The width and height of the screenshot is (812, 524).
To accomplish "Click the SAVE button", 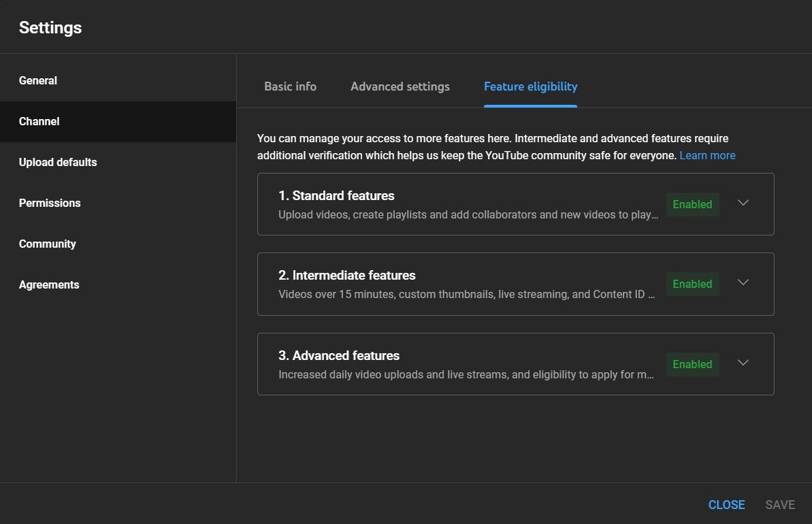I will 780,505.
